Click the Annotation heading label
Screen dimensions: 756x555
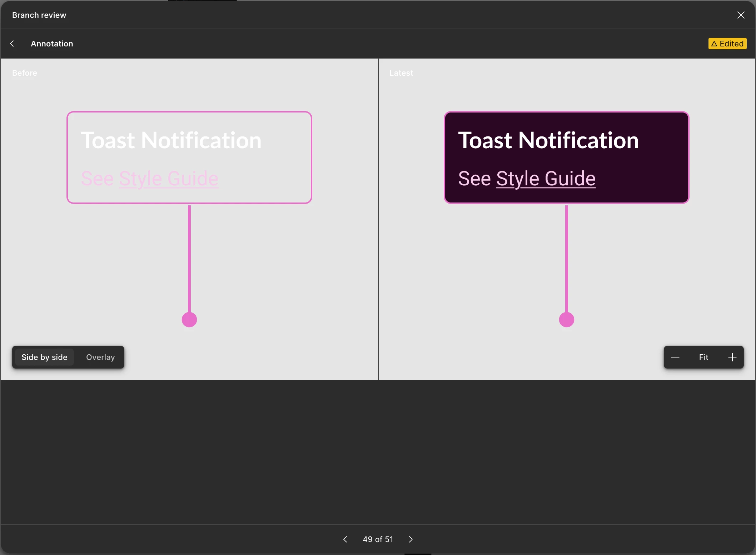tap(52, 44)
